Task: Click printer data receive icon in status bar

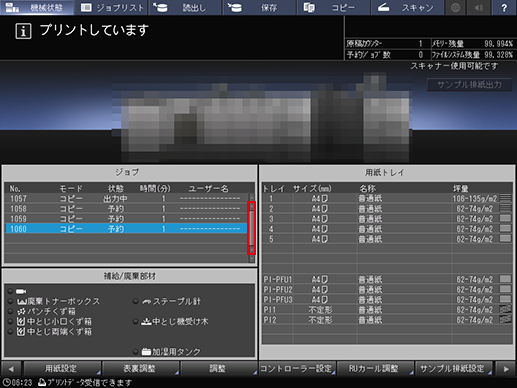Action: [x=42, y=383]
